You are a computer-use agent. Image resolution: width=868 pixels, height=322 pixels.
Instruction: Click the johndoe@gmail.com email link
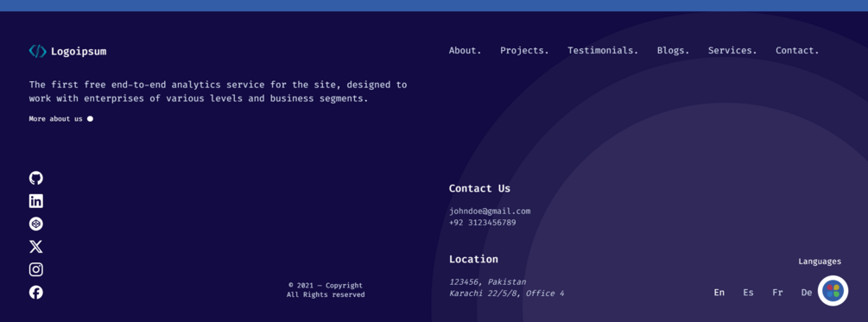[x=490, y=211]
